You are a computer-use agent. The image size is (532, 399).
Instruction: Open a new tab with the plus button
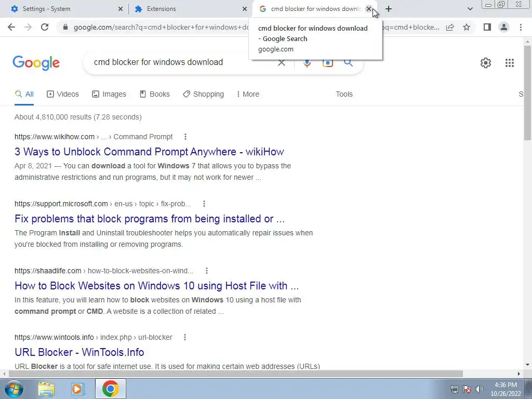click(x=389, y=9)
